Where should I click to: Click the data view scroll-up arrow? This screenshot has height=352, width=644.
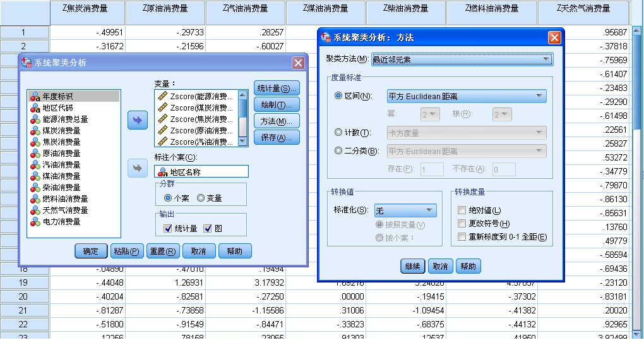pos(636,30)
